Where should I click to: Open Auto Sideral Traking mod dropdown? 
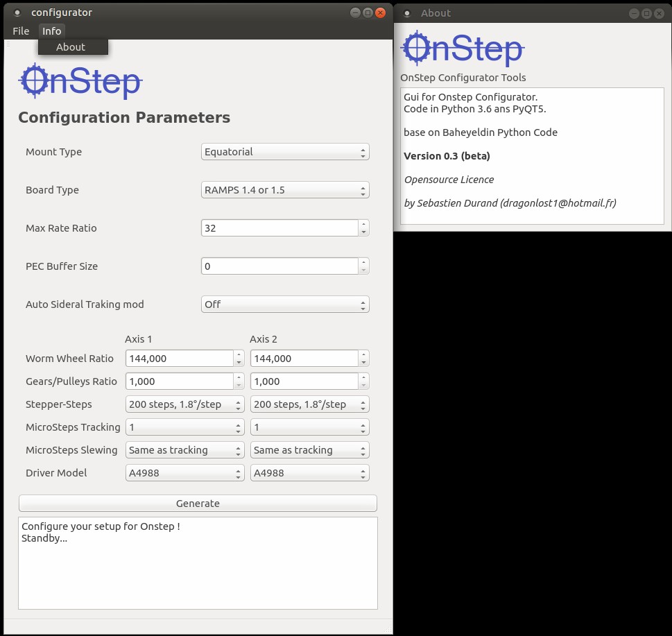tap(285, 304)
